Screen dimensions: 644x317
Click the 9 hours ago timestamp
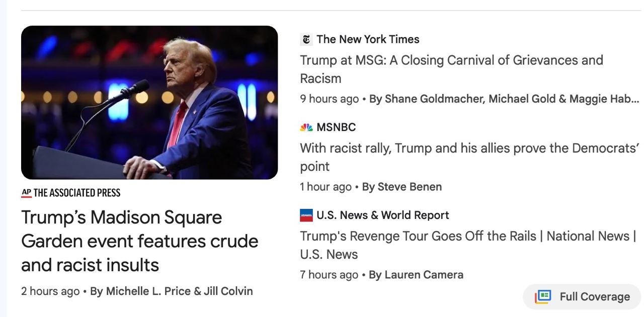point(330,99)
